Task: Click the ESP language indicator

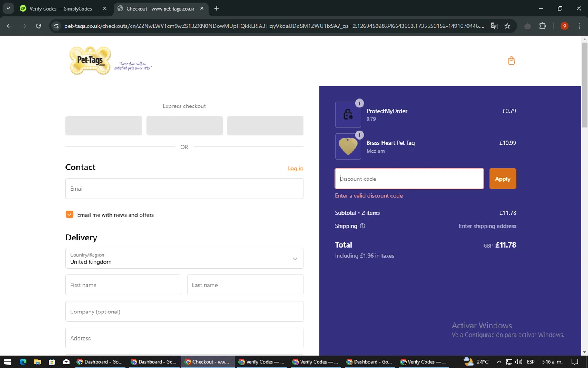Action: pos(531,362)
